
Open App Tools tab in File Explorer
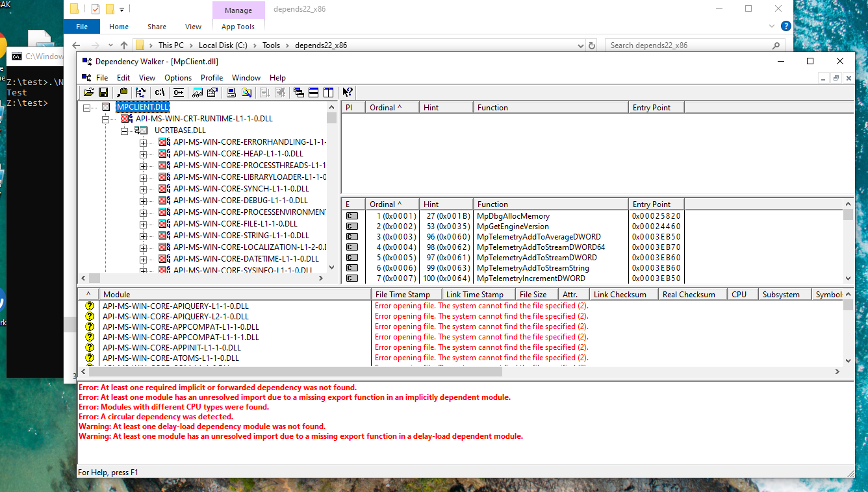238,27
